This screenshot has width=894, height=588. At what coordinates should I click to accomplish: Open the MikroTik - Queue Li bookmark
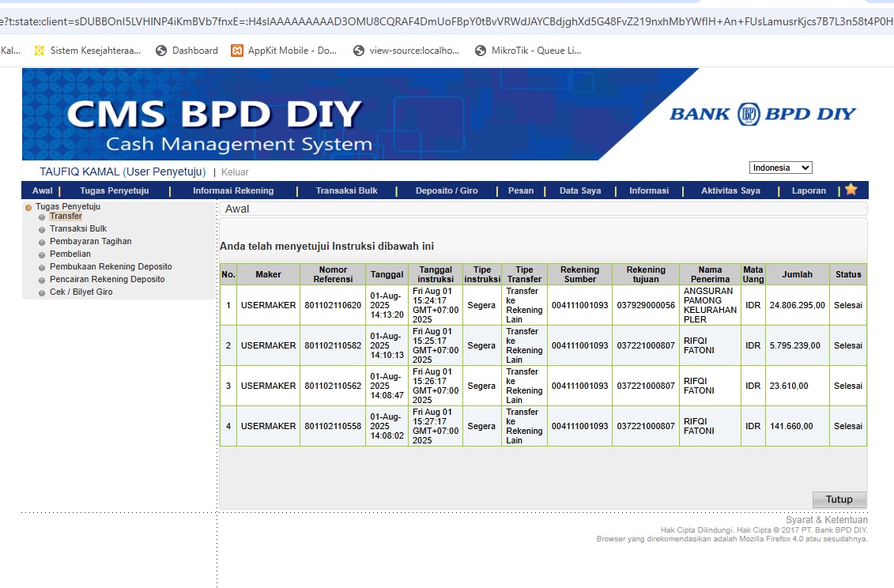coord(529,51)
